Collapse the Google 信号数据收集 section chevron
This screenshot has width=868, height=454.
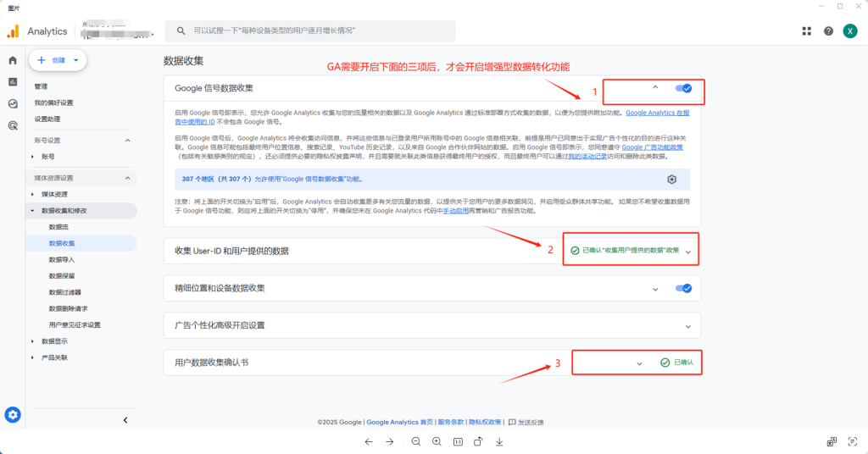(x=655, y=87)
